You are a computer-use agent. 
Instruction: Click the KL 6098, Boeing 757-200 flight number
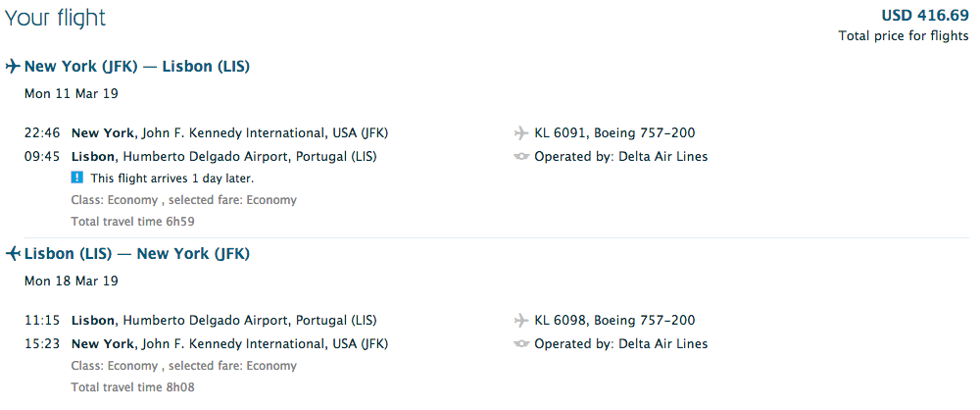point(614,321)
